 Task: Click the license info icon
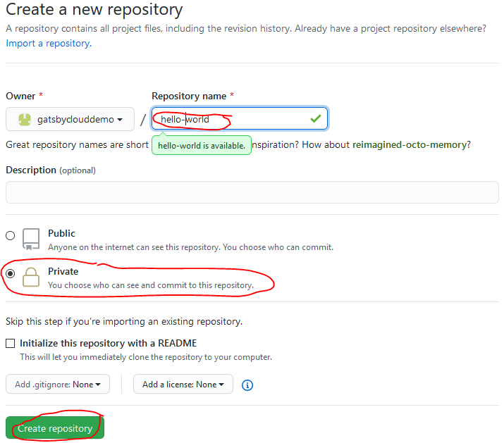tap(247, 385)
